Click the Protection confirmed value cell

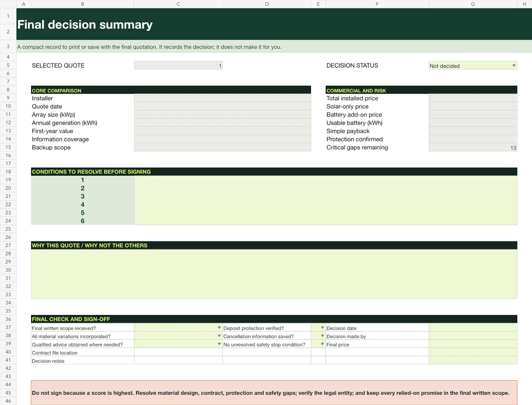(x=473, y=139)
